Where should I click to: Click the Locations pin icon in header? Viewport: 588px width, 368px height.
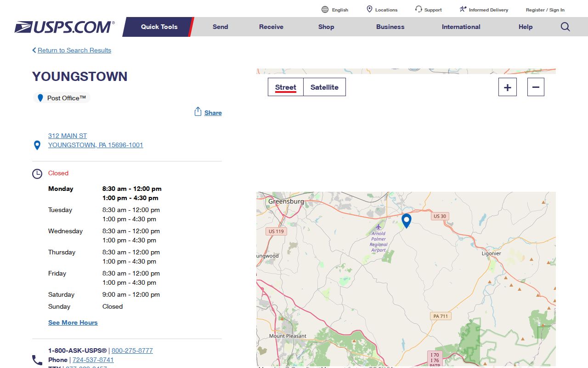click(369, 9)
